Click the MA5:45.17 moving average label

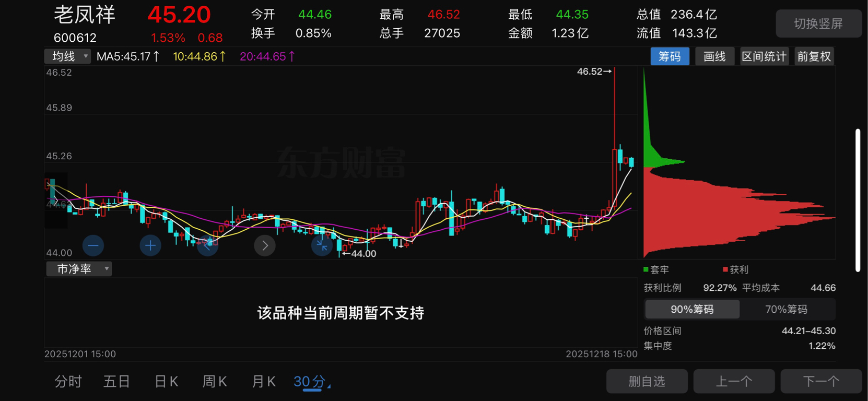point(128,56)
